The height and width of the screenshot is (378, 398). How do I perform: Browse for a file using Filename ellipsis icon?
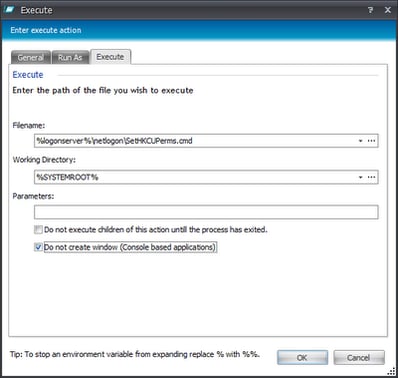tap(371, 141)
